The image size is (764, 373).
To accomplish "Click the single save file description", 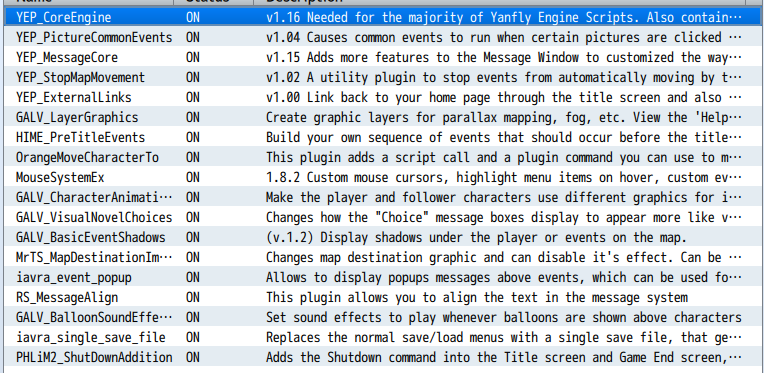I will click(504, 337).
